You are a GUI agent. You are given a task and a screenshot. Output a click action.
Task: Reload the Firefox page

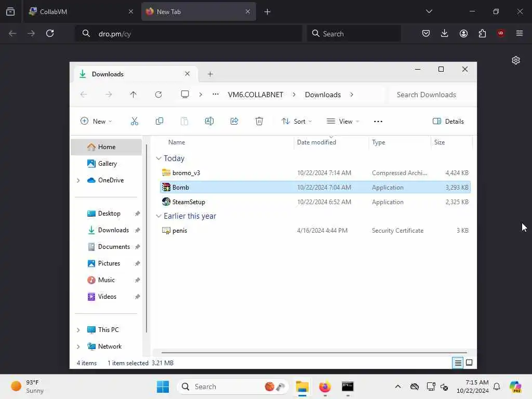point(50,33)
